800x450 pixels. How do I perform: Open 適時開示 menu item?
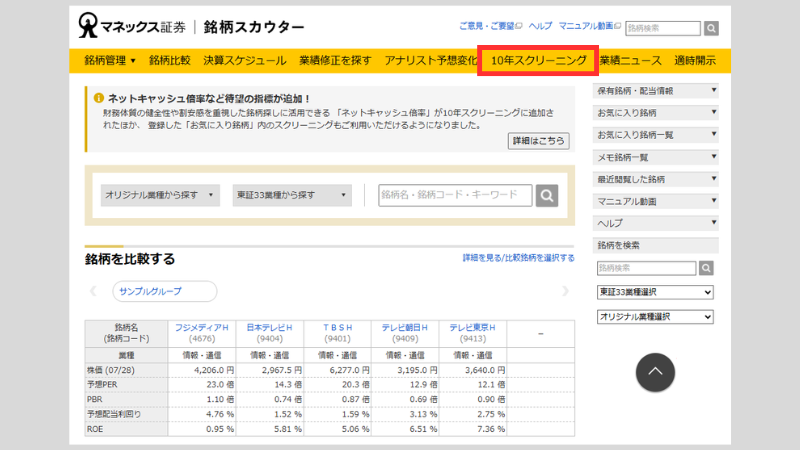(x=695, y=61)
